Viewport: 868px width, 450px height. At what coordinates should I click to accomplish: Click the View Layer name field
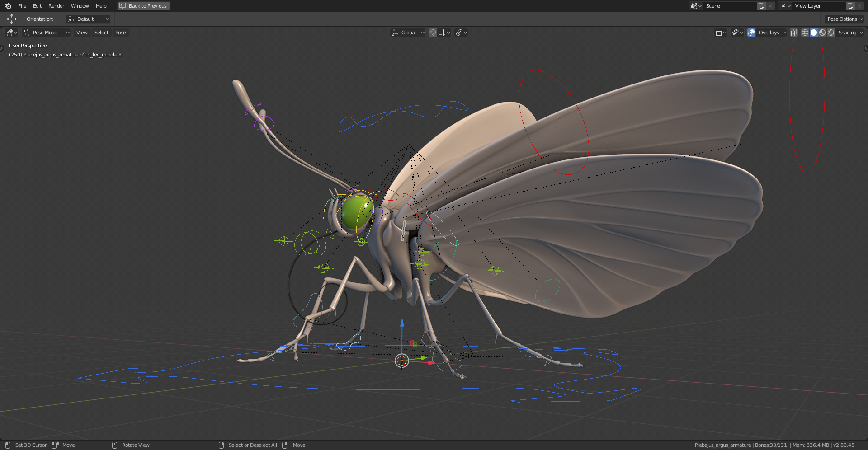click(x=819, y=6)
